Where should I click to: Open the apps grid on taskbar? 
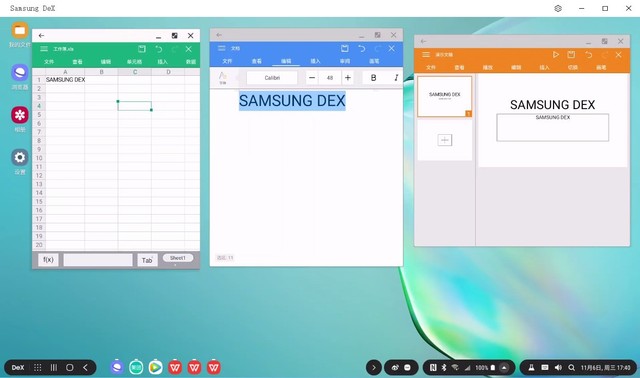coord(38,367)
